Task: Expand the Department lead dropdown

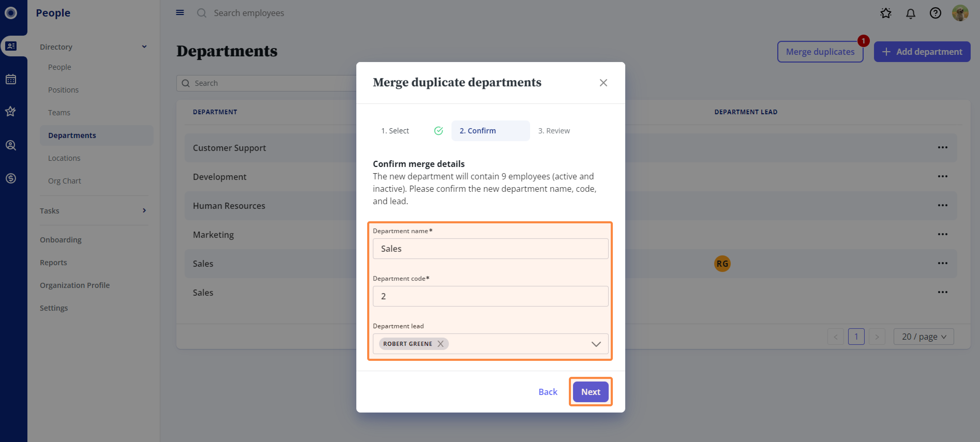Action: (596, 344)
